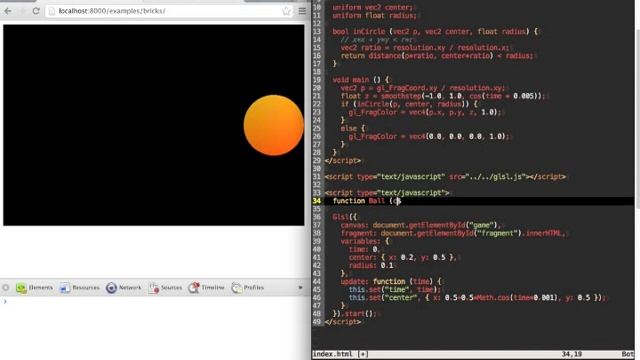Go back using the browser back arrow
640x360 pixels.
click(x=8, y=11)
